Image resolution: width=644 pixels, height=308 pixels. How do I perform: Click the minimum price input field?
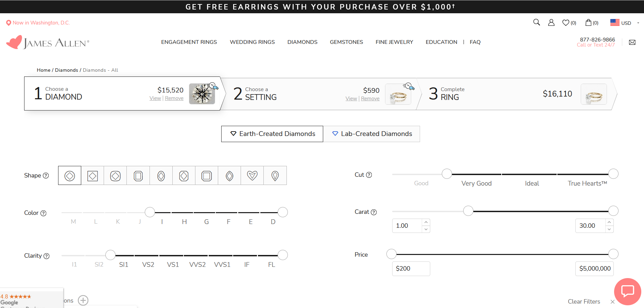[411, 269]
